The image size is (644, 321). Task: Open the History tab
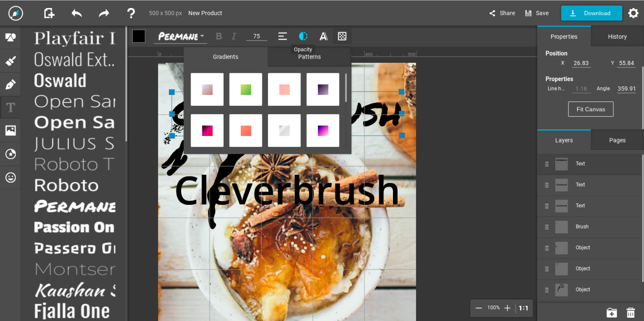point(617,36)
